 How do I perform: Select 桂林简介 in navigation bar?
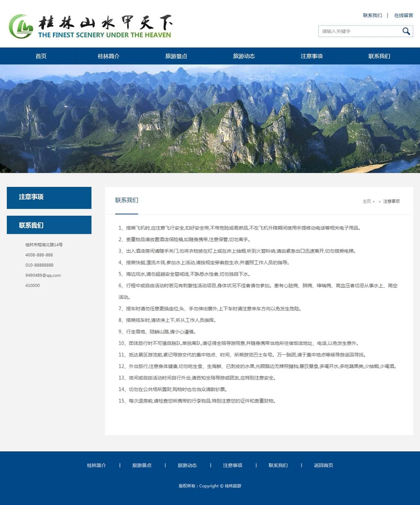click(x=109, y=56)
